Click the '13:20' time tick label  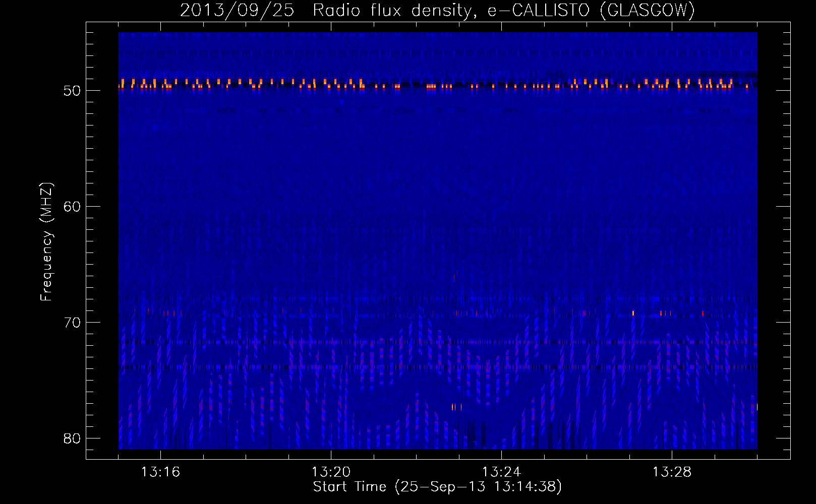pyautogui.click(x=331, y=472)
